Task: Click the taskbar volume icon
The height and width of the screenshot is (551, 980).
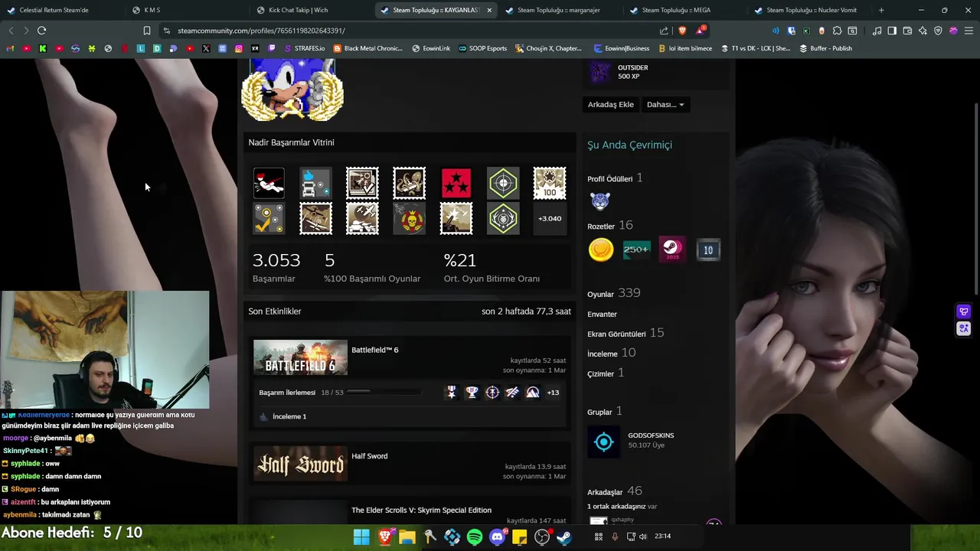Action: click(643, 536)
